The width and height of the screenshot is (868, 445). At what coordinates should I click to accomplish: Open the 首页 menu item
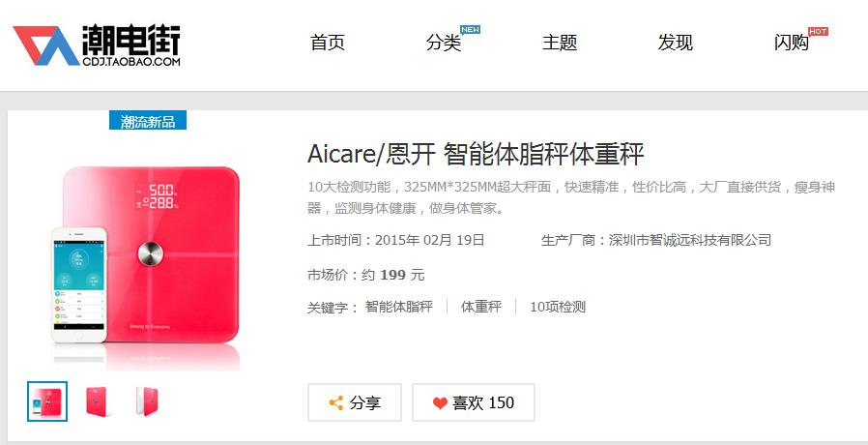pos(328,43)
